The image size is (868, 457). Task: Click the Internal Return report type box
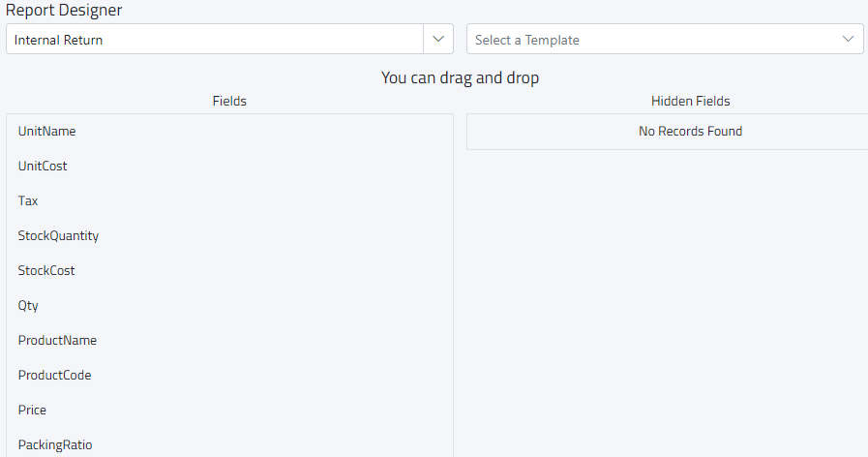215,40
